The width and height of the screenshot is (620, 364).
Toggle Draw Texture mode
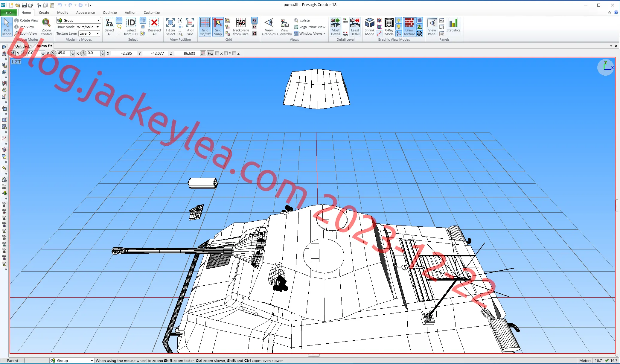pos(409,27)
